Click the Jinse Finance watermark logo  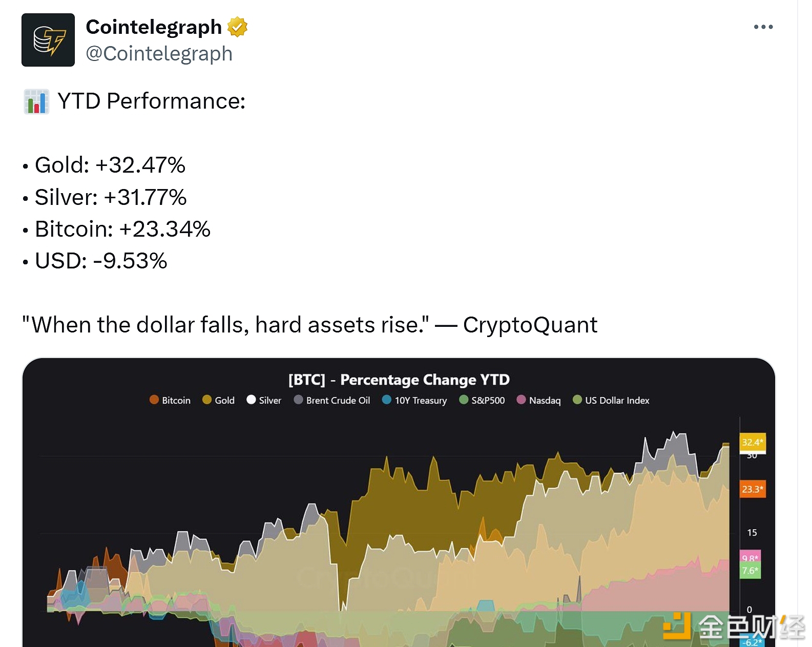point(733,627)
